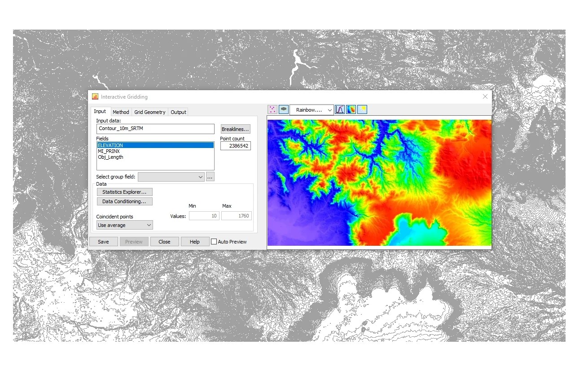This screenshot has height=370, width=588.
Task: Open the Rainbow color scheme dropdown
Action: point(329,109)
